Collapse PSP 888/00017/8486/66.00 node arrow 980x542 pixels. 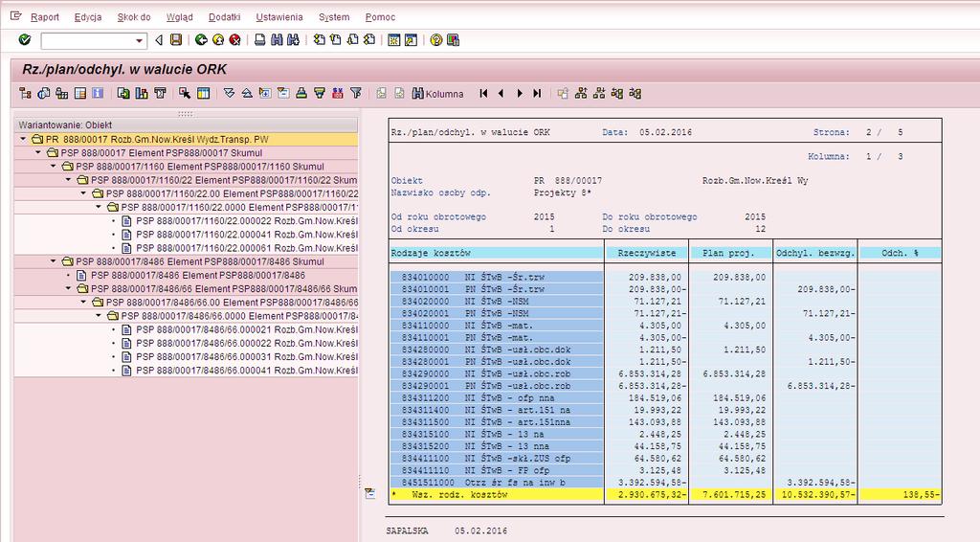[83, 302]
